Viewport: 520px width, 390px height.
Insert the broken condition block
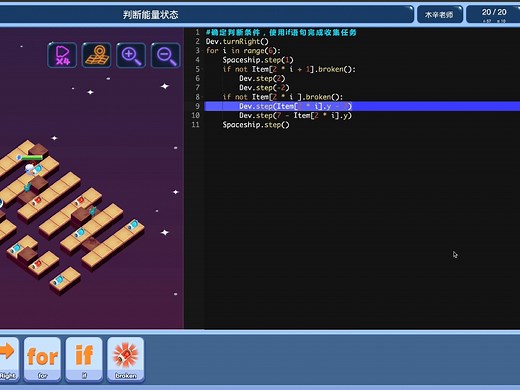(126, 359)
